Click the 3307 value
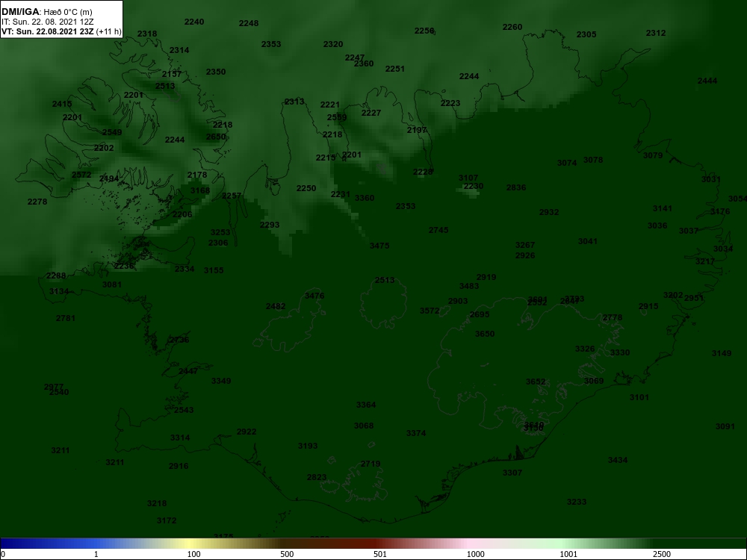747x560 pixels. (x=512, y=473)
